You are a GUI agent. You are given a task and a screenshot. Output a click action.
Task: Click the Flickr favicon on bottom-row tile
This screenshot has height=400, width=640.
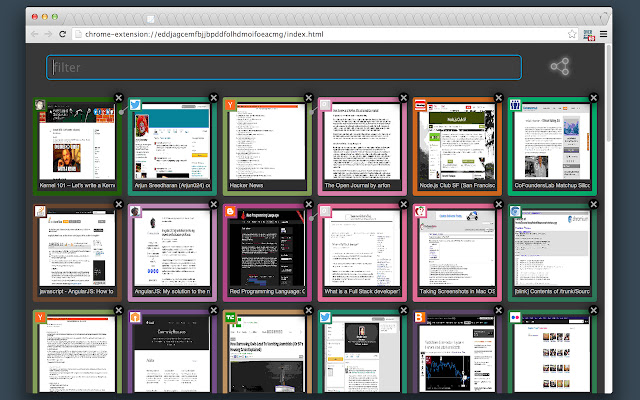(515, 317)
